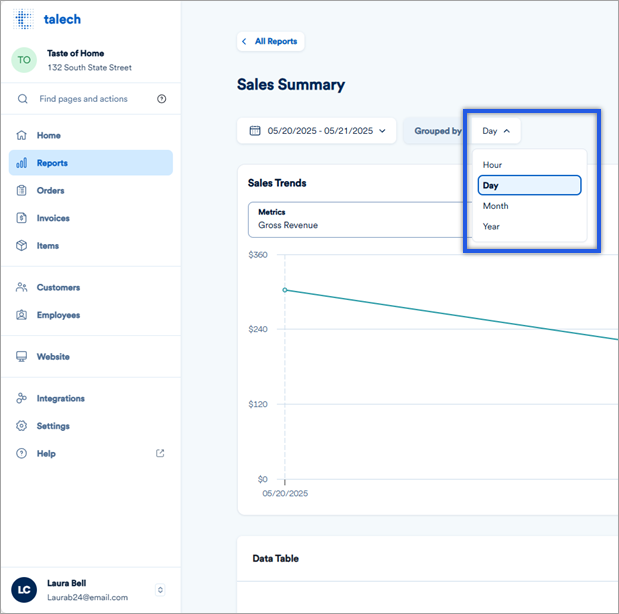Click the Sales Summary title
Image resolution: width=619 pixels, height=614 pixels.
tap(291, 84)
